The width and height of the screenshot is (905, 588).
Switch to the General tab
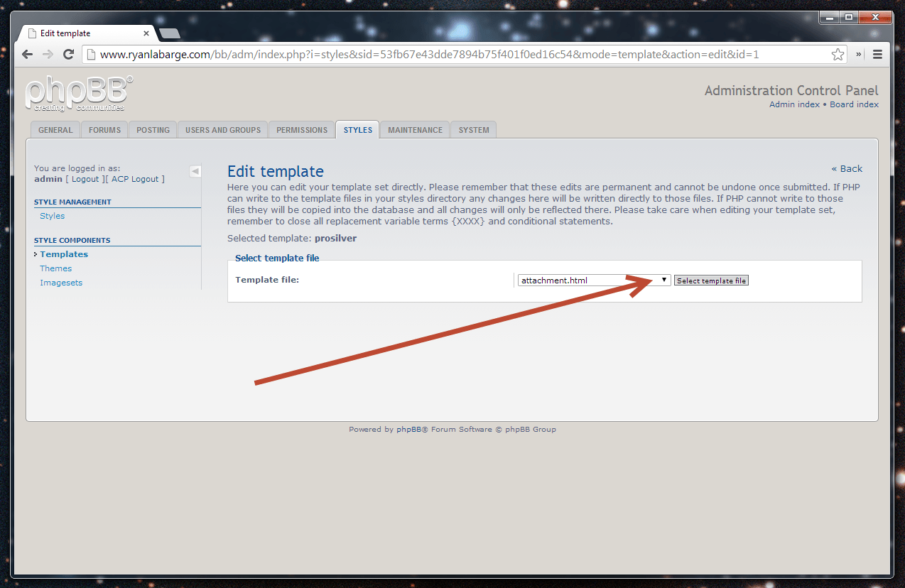(x=55, y=130)
